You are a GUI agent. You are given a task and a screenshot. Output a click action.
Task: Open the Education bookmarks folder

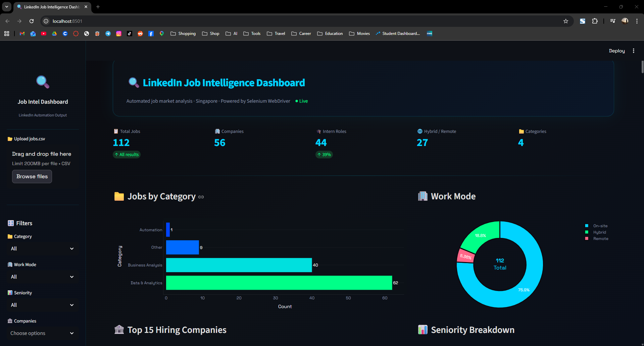point(330,34)
